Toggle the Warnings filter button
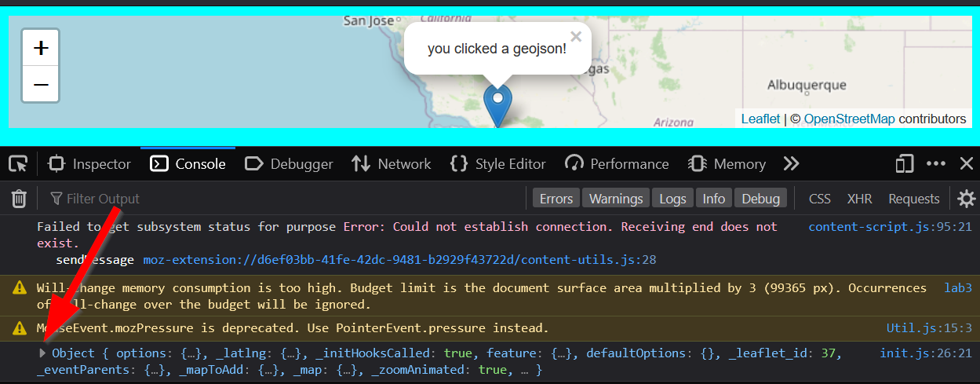980x384 pixels. click(x=616, y=199)
